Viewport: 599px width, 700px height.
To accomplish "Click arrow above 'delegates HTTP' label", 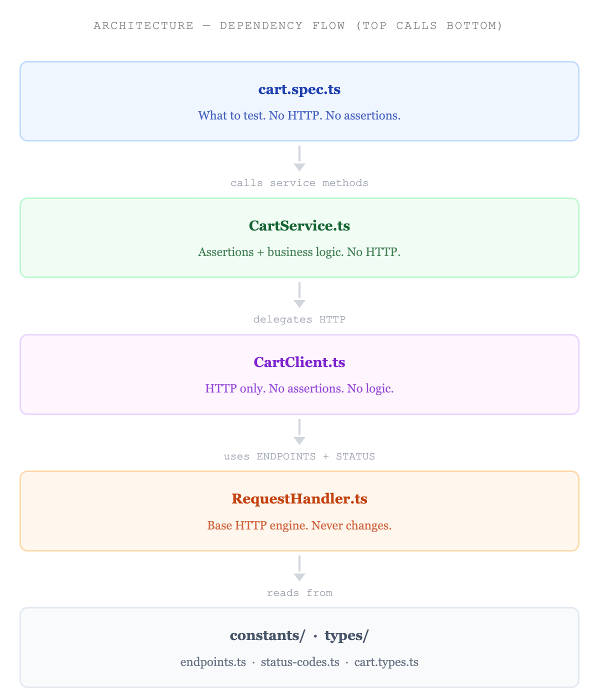I will (299, 295).
